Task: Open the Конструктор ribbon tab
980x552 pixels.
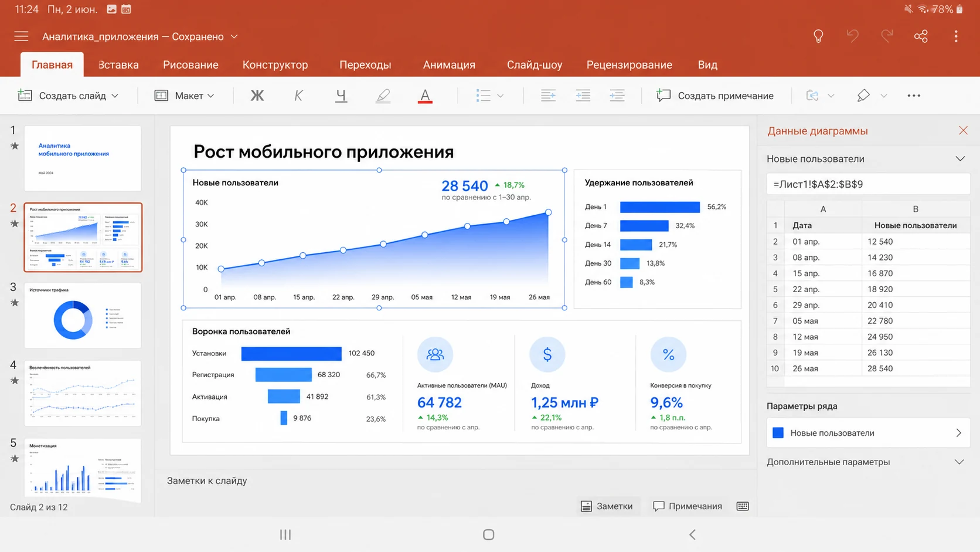Action: [275, 65]
